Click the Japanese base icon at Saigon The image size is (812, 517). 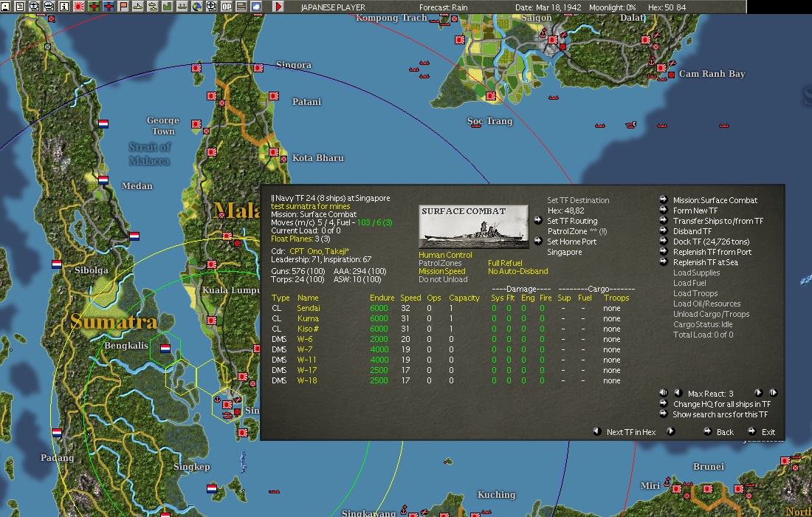pos(553,40)
